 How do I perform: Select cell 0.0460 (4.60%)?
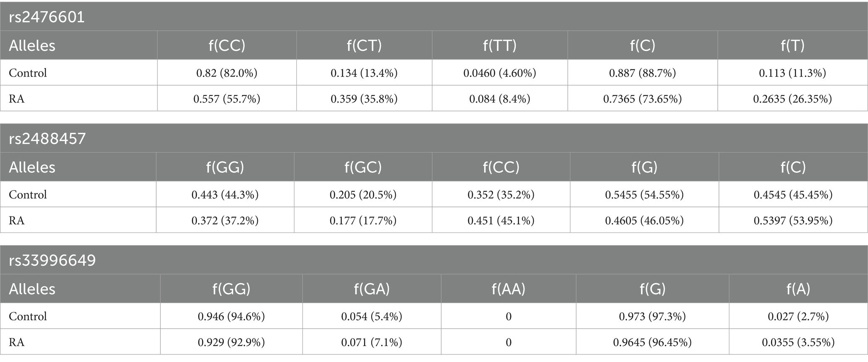click(500, 73)
